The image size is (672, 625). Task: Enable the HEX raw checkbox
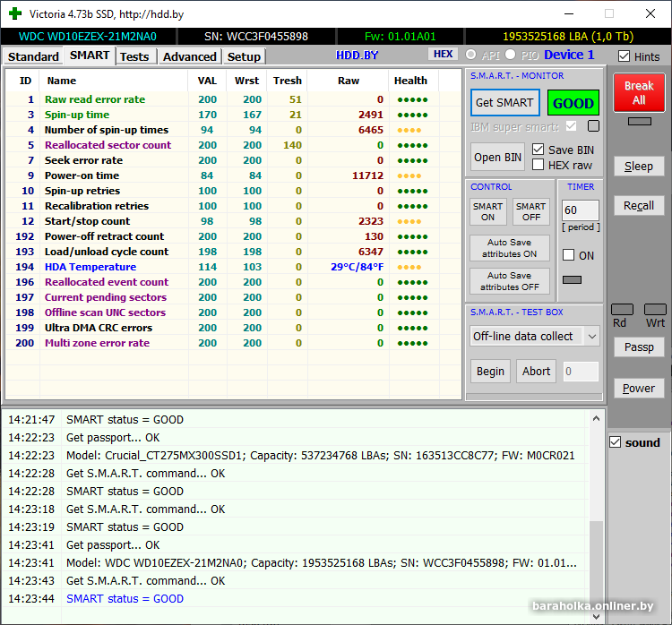click(538, 165)
